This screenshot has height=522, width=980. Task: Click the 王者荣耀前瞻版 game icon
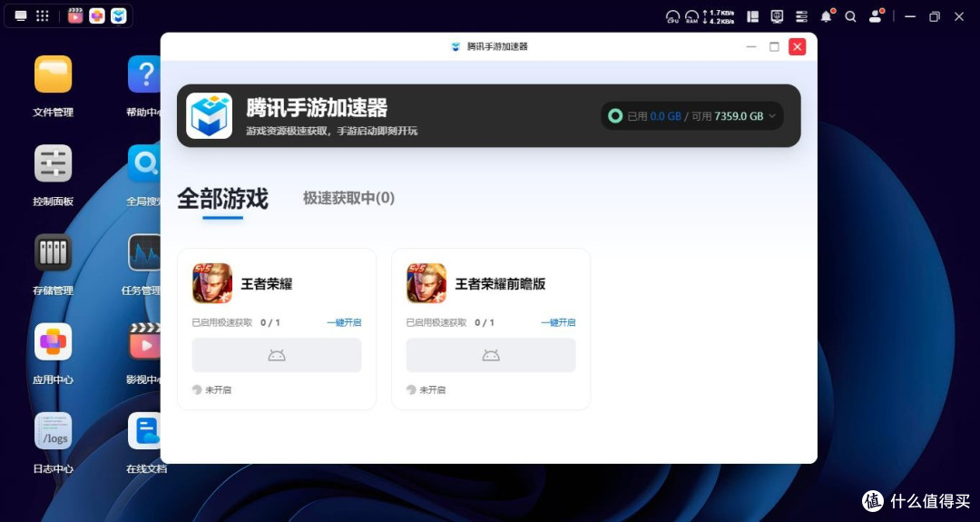426,283
